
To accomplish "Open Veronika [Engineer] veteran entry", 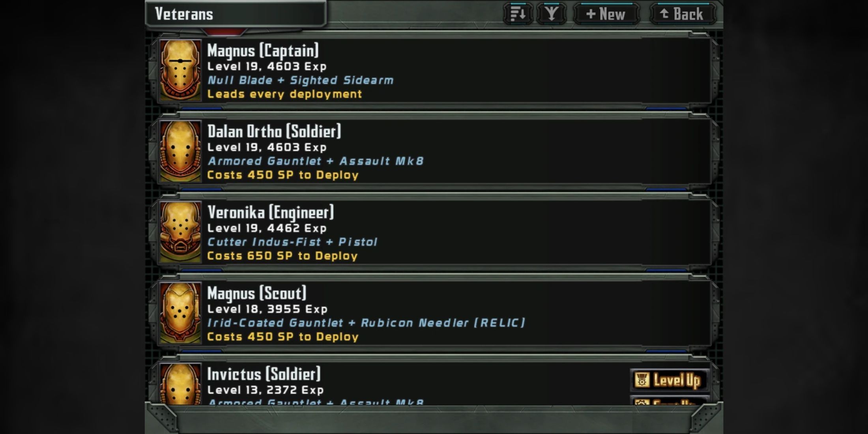I will [434, 232].
